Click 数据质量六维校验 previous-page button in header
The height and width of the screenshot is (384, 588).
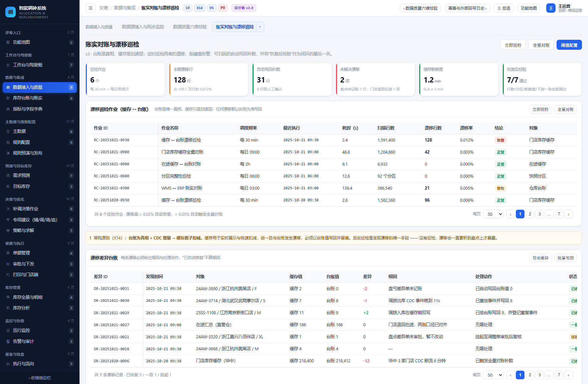[420, 8]
